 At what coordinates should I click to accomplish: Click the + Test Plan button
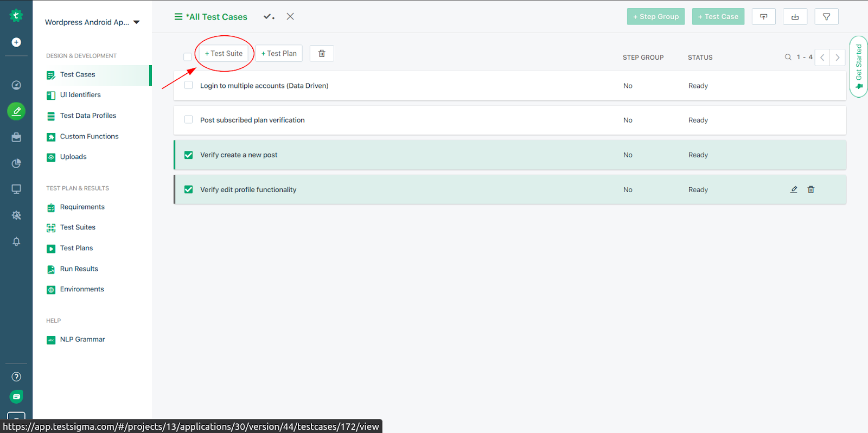tap(279, 53)
